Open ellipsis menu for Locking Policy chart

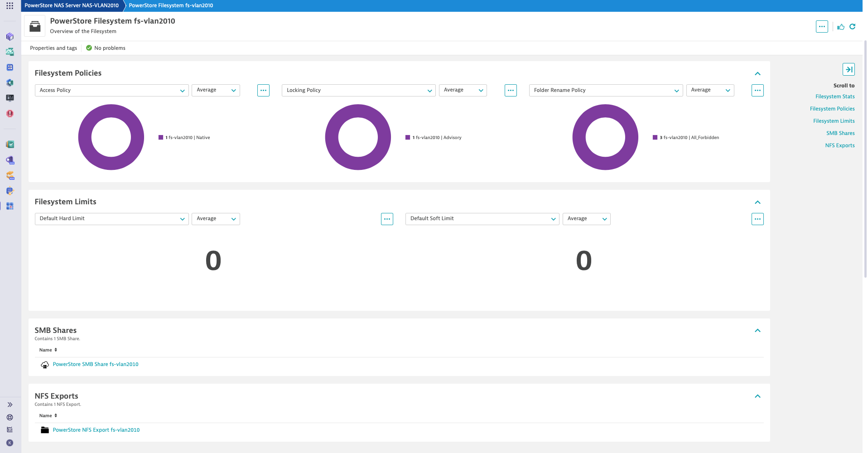[511, 90]
